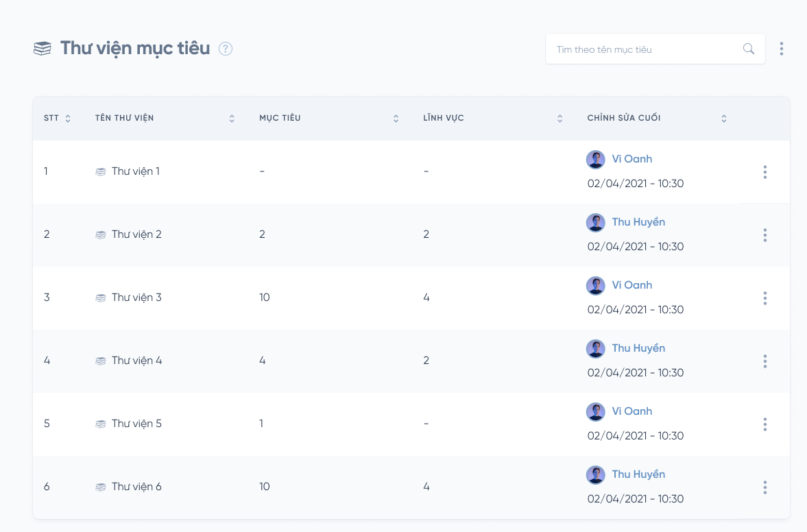Click Vi Oanh's name in row 1
Image resolution: width=807 pixels, height=532 pixels.
(x=631, y=159)
